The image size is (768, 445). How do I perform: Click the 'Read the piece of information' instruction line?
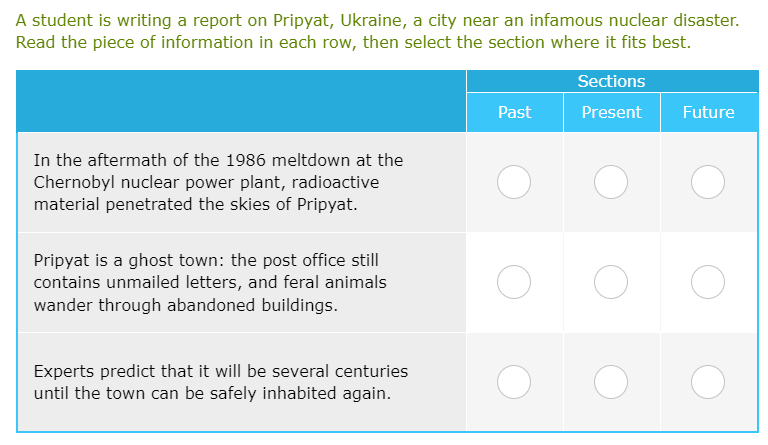[353, 43]
